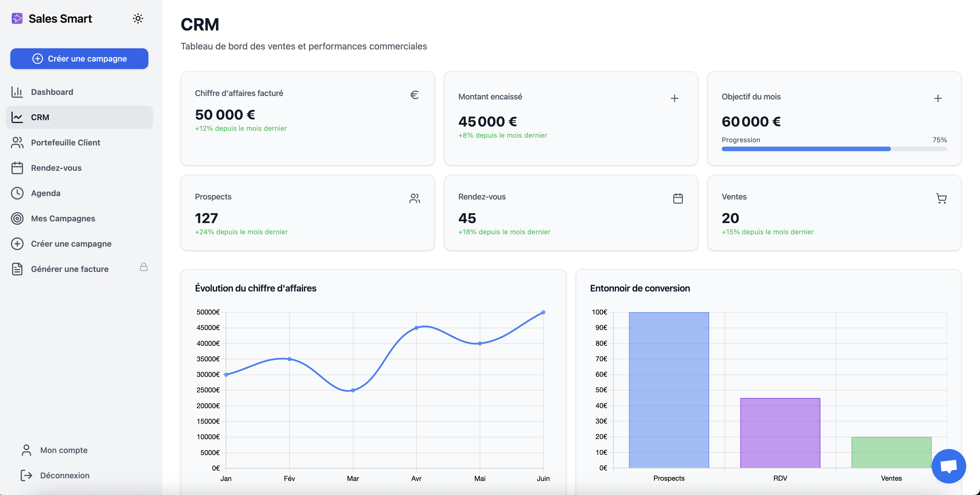980x495 pixels.
Task: Go to the Rendez-vous sidebar page
Action: pyautogui.click(x=56, y=168)
